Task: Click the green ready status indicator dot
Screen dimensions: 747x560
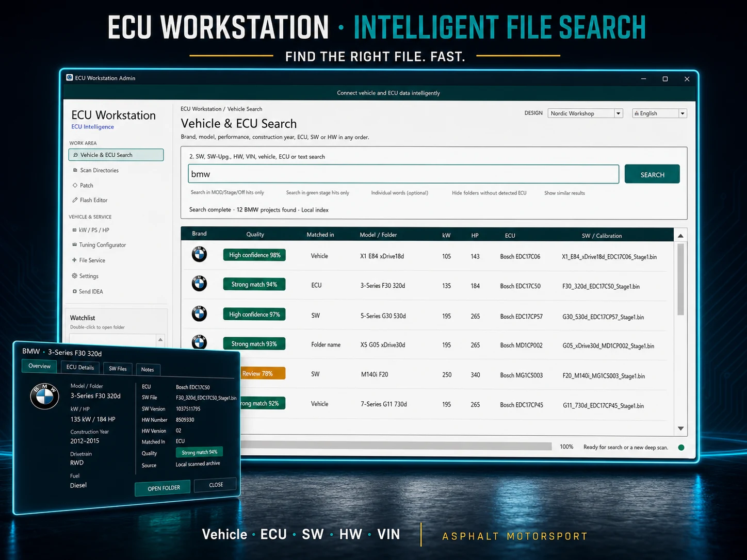Action: (681, 448)
